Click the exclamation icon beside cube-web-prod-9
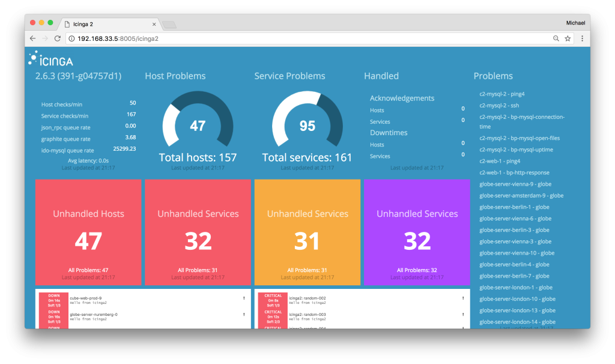 click(x=243, y=297)
